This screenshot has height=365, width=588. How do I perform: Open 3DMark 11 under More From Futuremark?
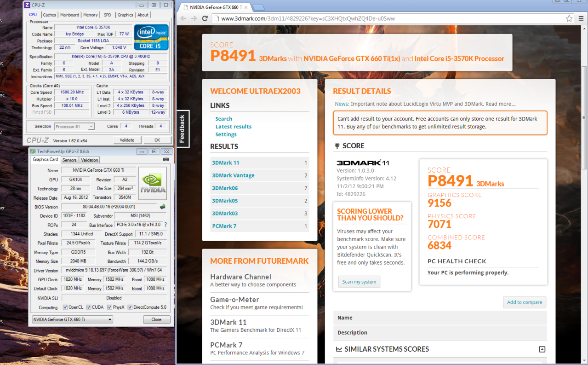(228, 322)
